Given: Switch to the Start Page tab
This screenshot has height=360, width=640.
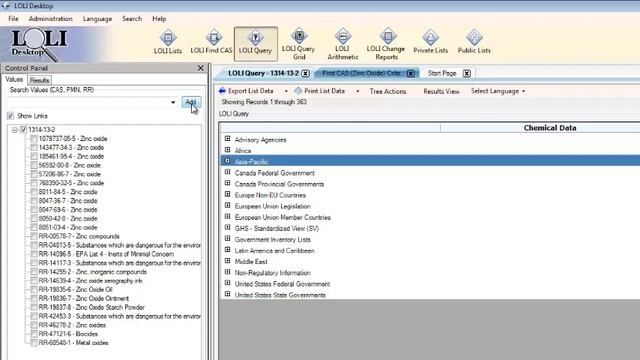Looking at the screenshot, I should 442,73.
